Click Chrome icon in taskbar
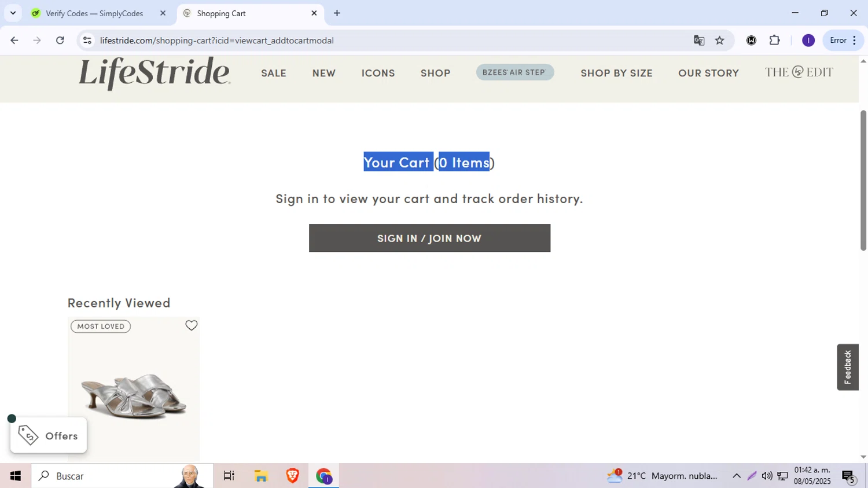 tap(323, 476)
